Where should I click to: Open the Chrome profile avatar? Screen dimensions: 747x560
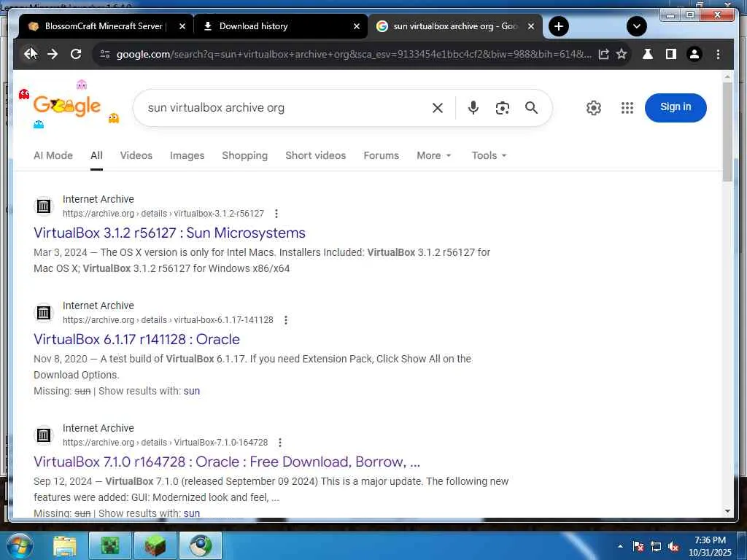coord(694,54)
